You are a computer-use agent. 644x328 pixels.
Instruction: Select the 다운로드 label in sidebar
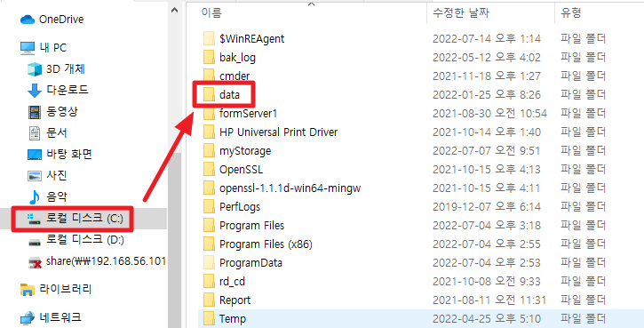[x=68, y=90]
